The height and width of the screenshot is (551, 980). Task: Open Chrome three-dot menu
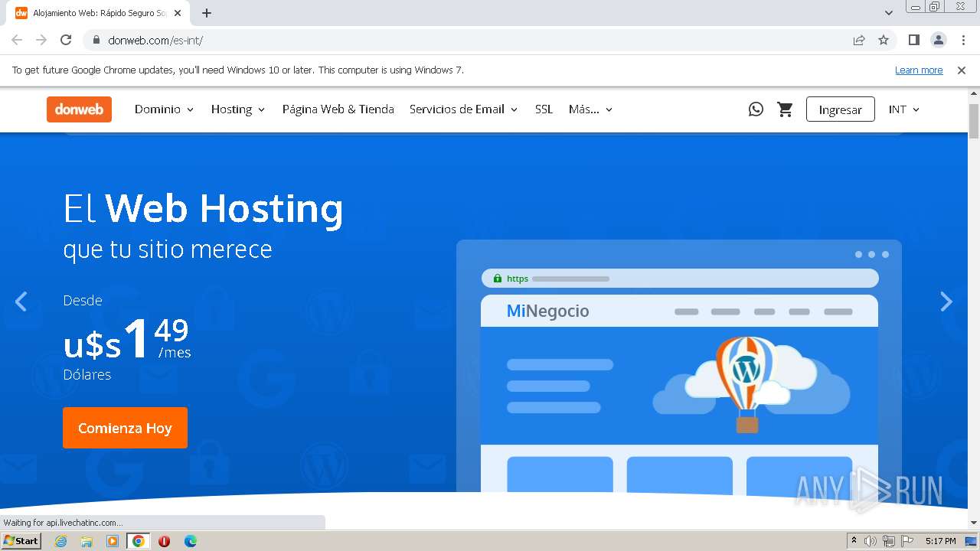point(963,40)
